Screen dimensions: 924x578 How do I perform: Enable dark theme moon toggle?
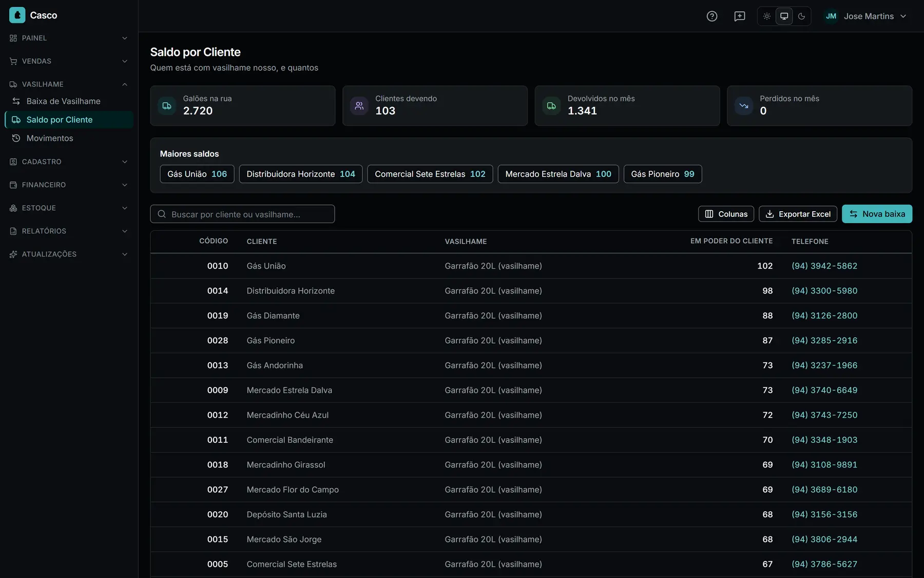801,16
